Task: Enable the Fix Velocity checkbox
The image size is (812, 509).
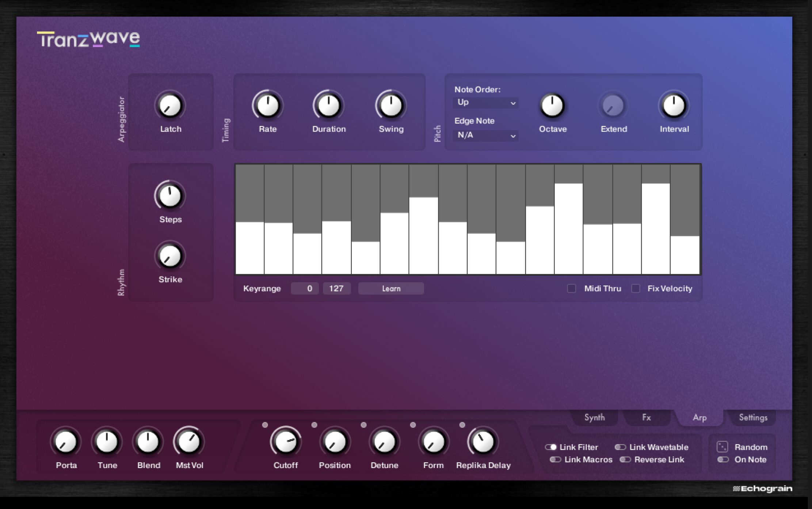Action: [x=636, y=289]
